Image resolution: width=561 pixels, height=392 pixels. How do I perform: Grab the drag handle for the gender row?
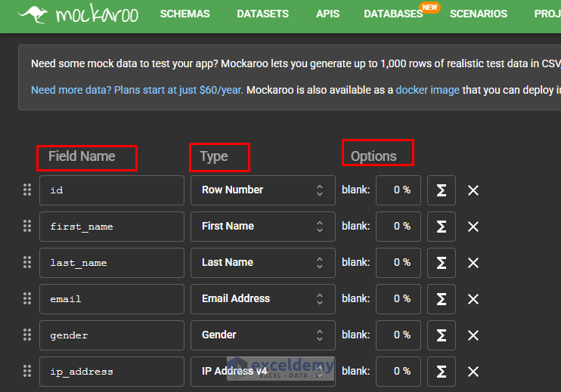click(x=27, y=335)
